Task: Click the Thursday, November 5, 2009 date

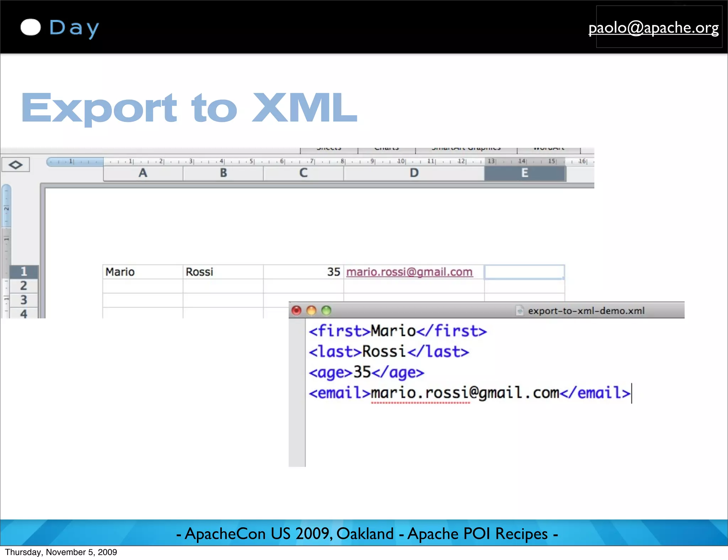Action: [61, 552]
